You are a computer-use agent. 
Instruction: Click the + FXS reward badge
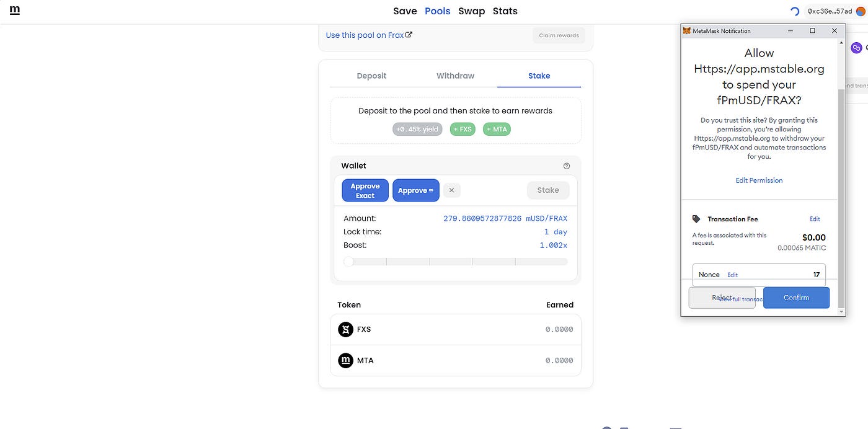click(x=463, y=129)
